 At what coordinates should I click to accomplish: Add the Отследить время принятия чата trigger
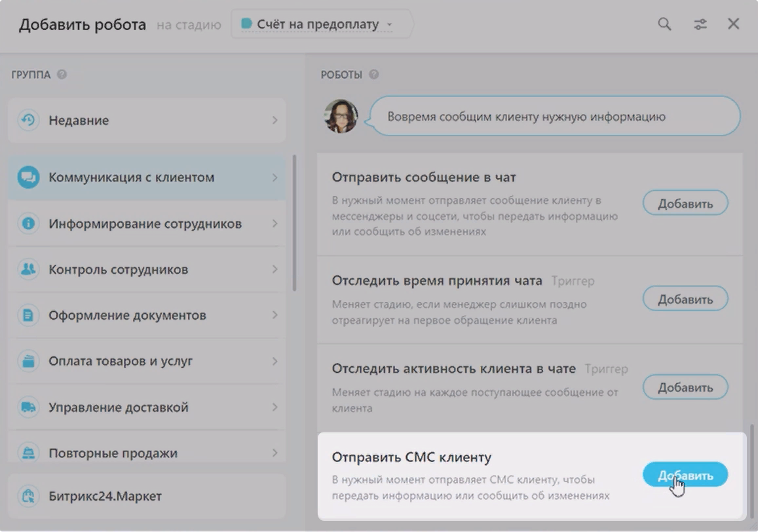click(685, 299)
